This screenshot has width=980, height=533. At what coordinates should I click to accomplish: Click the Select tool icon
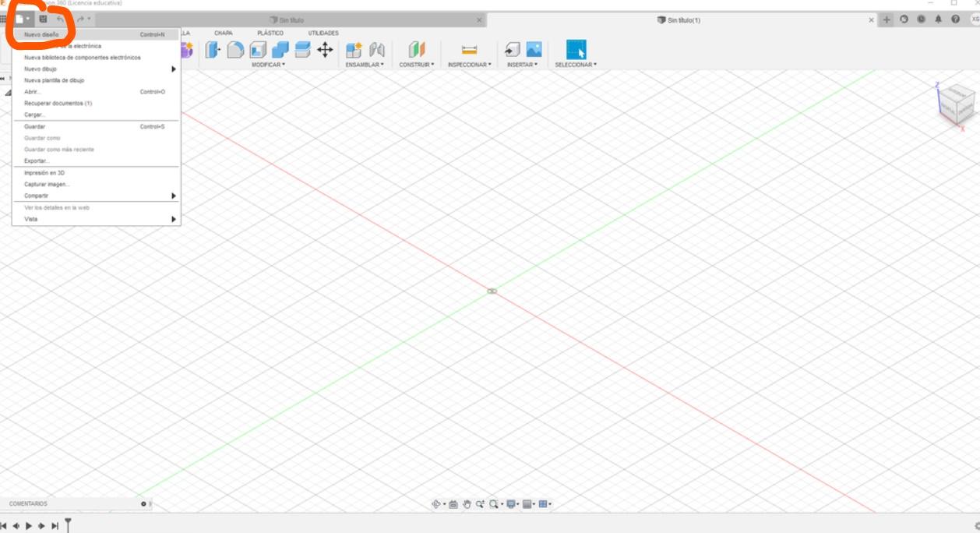(x=576, y=50)
